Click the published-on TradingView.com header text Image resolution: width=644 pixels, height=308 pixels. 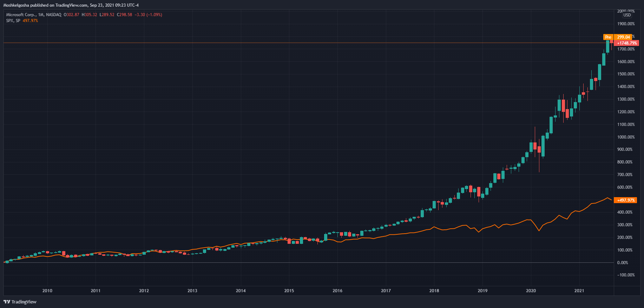click(x=71, y=5)
